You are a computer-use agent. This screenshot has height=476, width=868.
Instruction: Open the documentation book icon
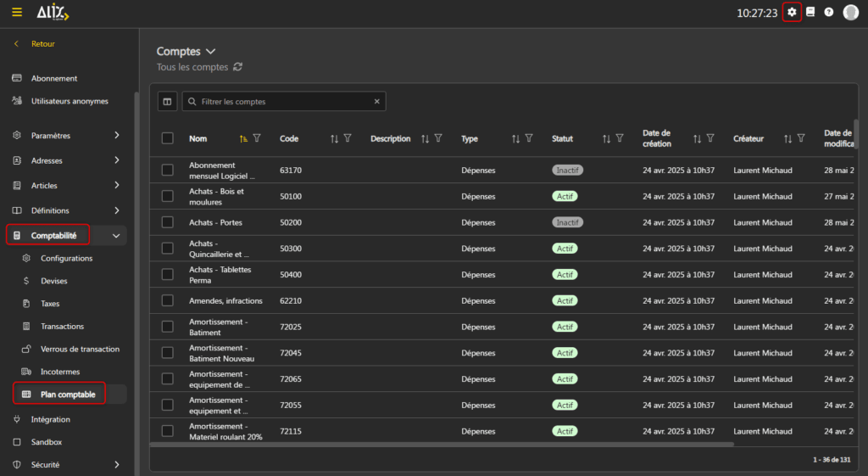click(810, 12)
